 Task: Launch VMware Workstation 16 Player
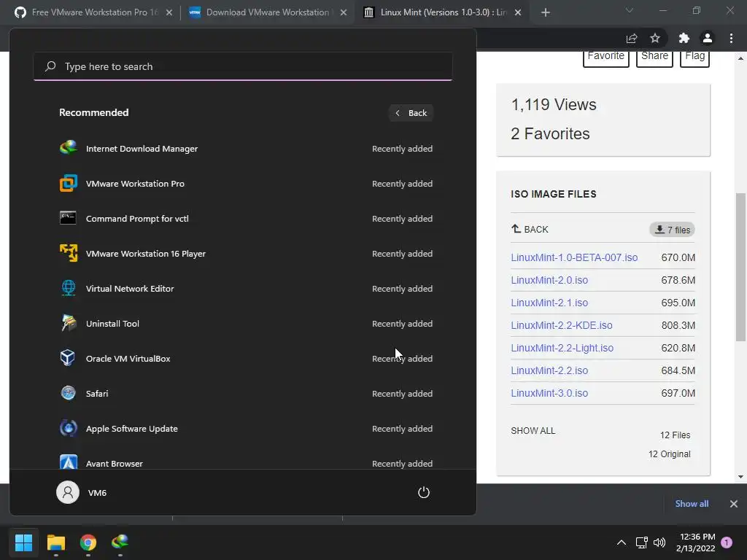(x=246, y=253)
